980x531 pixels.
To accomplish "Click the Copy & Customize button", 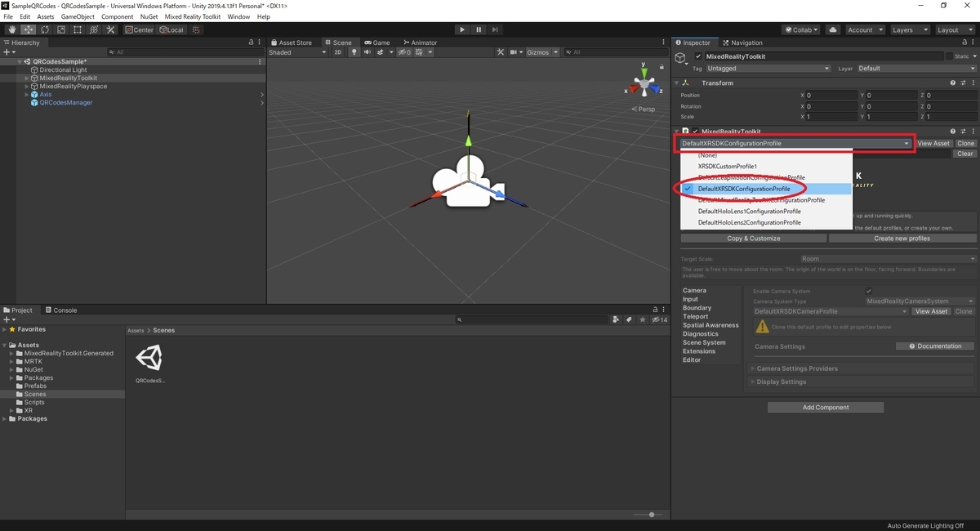I will tap(754, 239).
